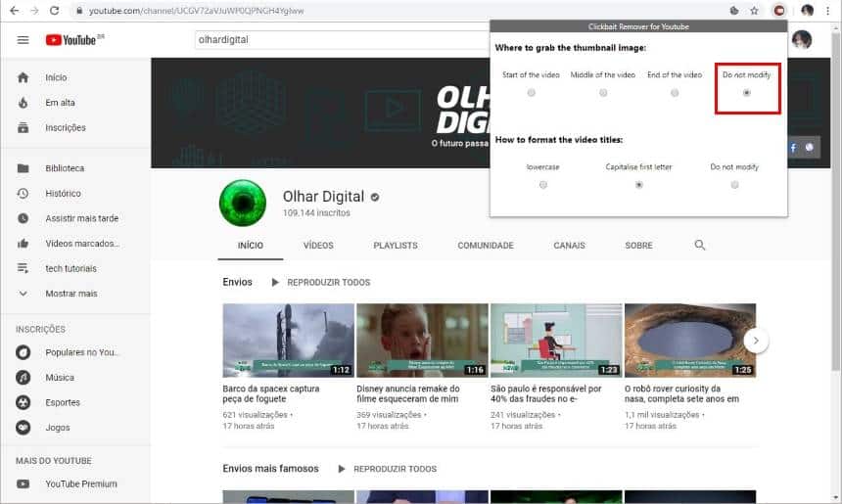Open Vídeos marcados thumbs-up icon
Screen dimensions: 842x504
click(23, 243)
